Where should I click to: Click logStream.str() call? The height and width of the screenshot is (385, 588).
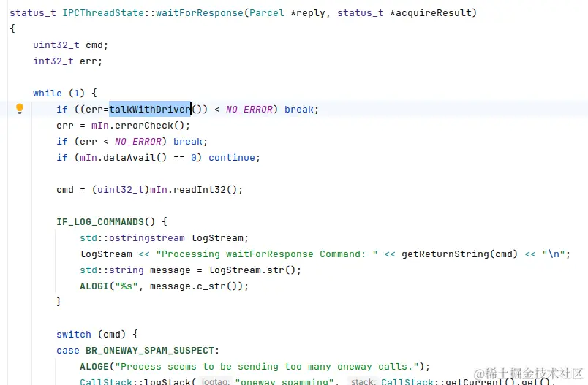252,270
